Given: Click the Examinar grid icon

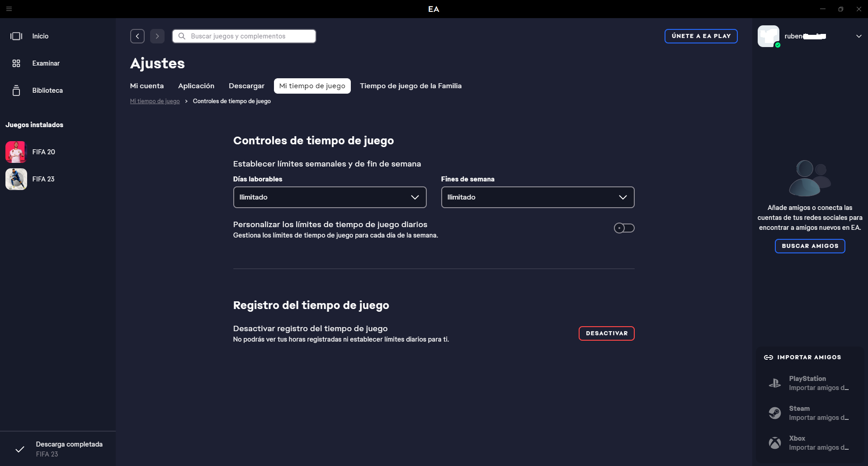Looking at the screenshot, I should coord(16,63).
